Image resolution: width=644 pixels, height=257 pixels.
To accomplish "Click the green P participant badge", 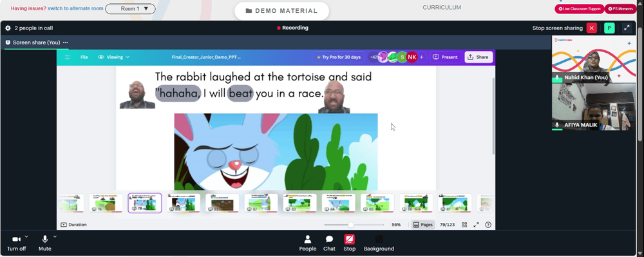I will tap(609, 28).
